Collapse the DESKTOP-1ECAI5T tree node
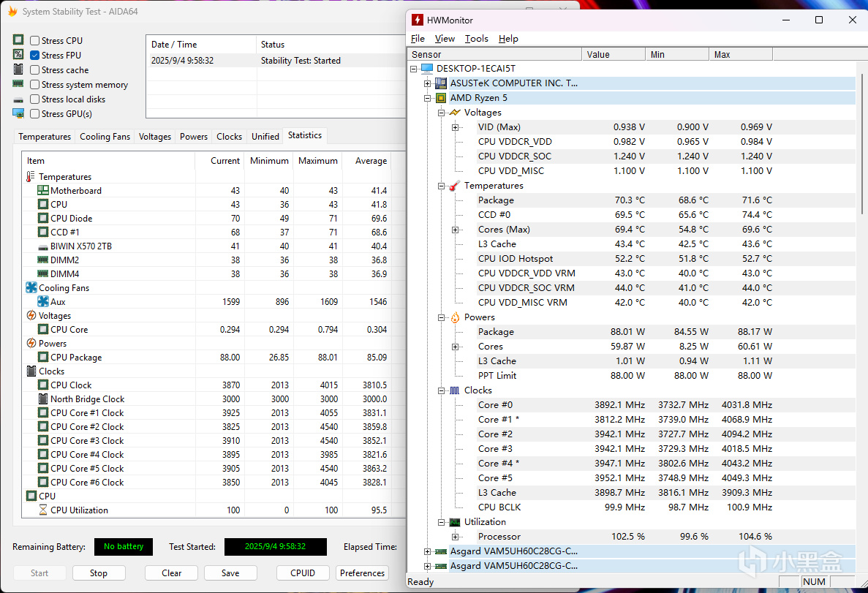 tap(413, 69)
